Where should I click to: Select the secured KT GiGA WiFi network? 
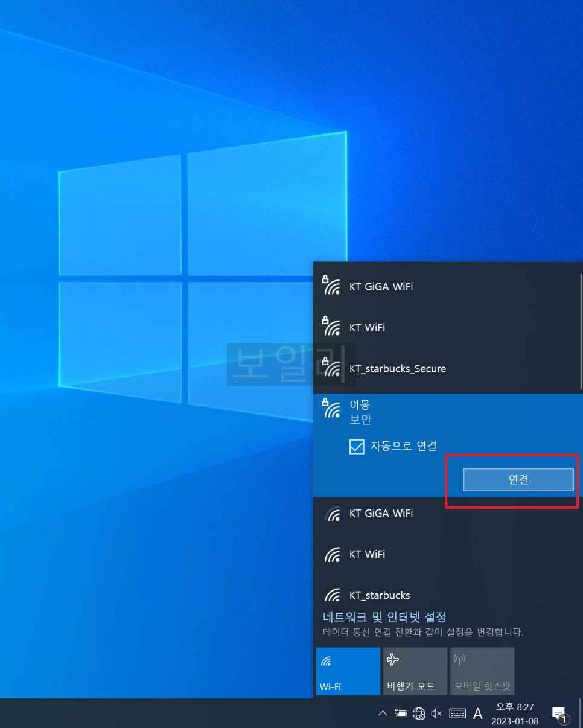coord(381,286)
